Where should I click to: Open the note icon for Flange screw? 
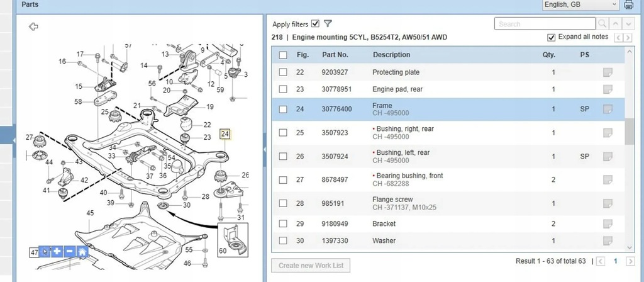(x=608, y=203)
